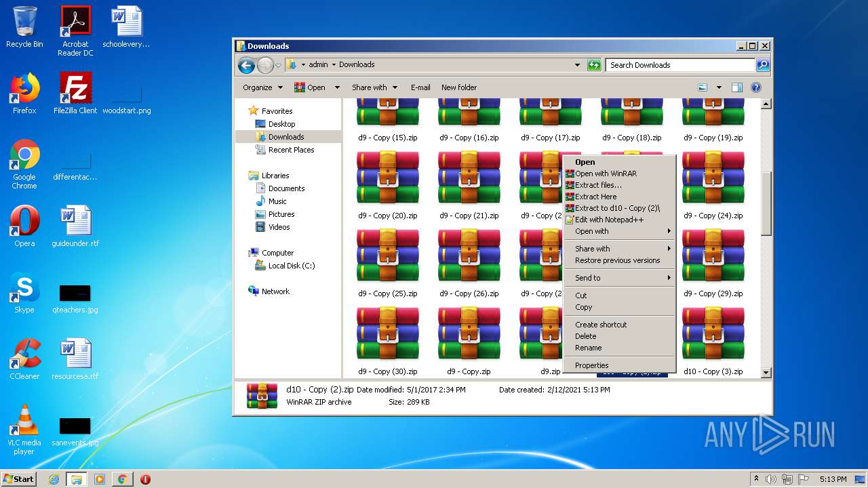Viewport: 868px width, 488px height.
Task: Launch Acrobat Reader DC shortcut
Action: (75, 31)
